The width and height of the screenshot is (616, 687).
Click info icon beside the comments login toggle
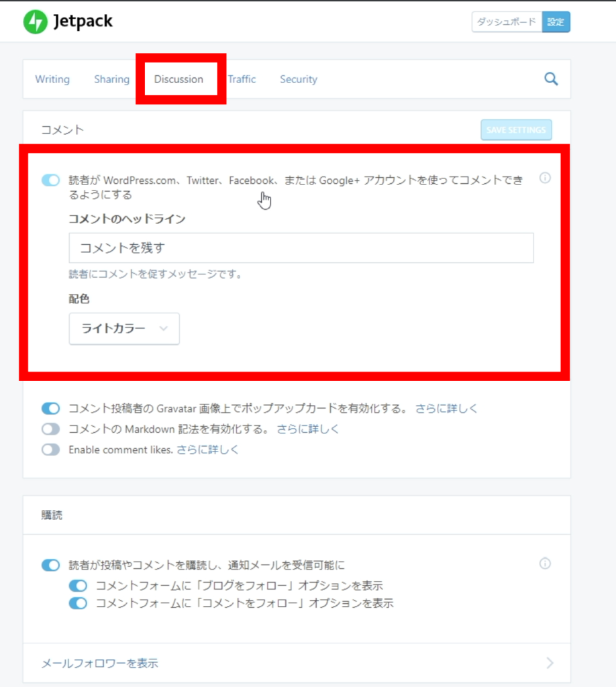pos(545,178)
